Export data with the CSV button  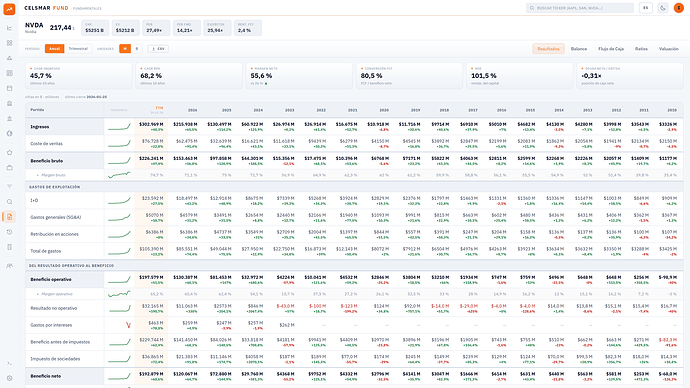tap(158, 49)
